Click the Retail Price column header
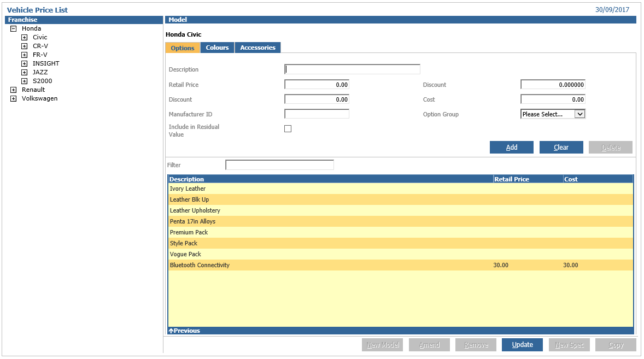The height and width of the screenshot is (359, 644). click(x=528, y=179)
